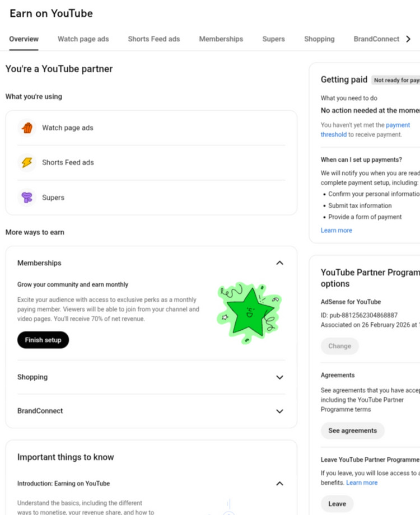Open the Shorts Feed ads tab
Image resolution: width=420 pixels, height=515 pixels.
coord(154,39)
